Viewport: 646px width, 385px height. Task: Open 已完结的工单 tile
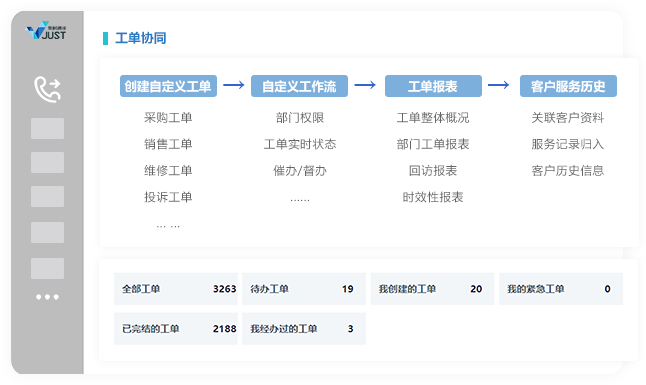pos(176,329)
